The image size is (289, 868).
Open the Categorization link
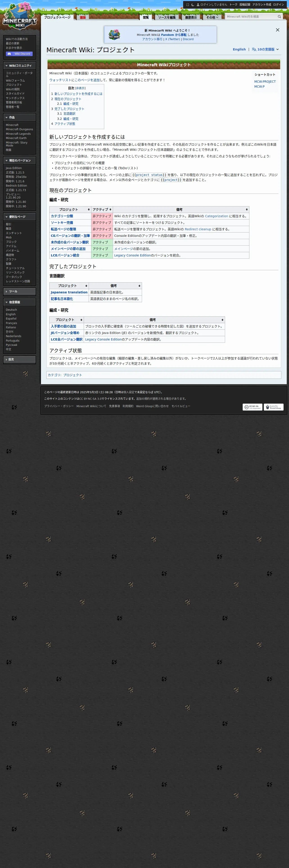click(216, 216)
